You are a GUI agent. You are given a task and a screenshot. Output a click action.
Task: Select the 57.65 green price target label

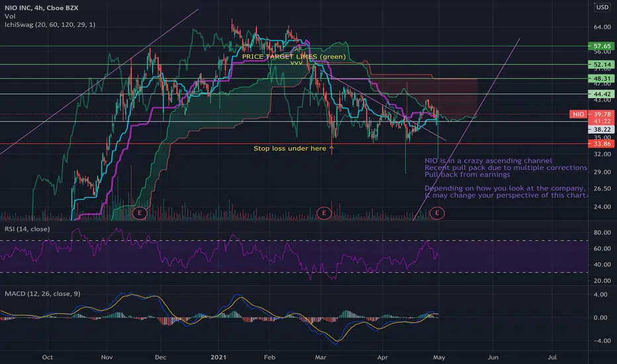click(x=601, y=46)
